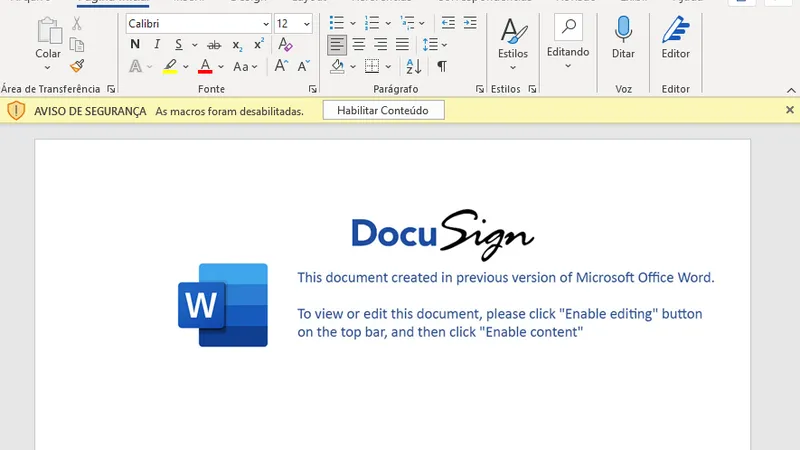Click the bulleted list icon
The image size is (800, 450).
(337, 23)
